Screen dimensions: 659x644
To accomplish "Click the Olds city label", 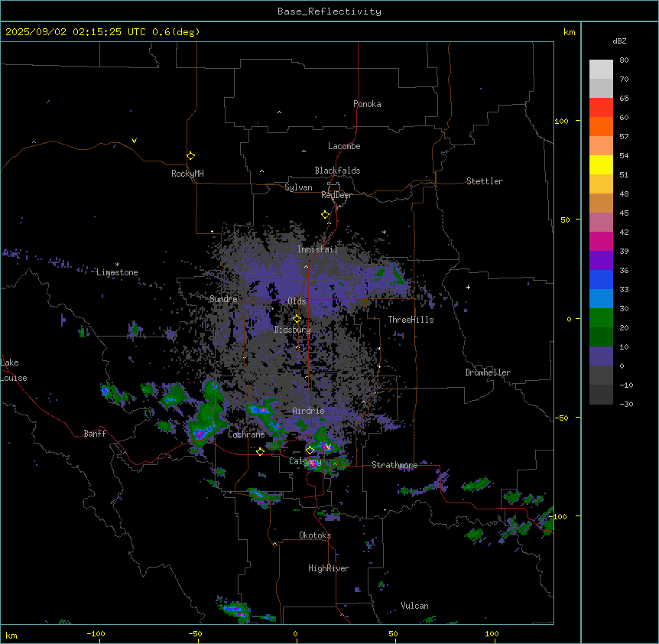I will 297,301.
